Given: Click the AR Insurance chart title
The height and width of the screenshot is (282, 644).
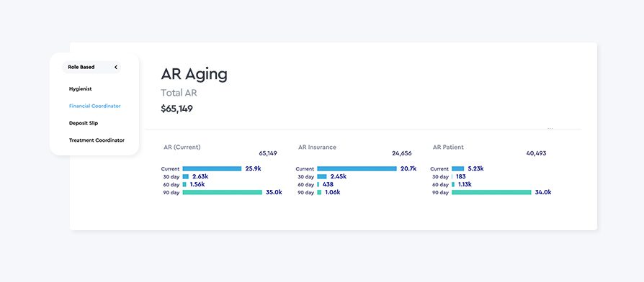Looking at the screenshot, I should click(x=317, y=147).
